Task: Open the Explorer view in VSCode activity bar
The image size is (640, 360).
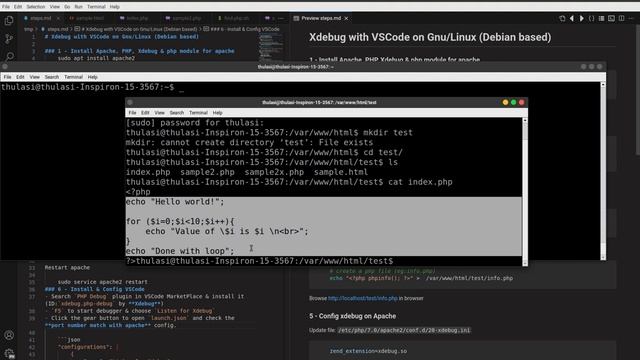Action: [x=9, y=20]
